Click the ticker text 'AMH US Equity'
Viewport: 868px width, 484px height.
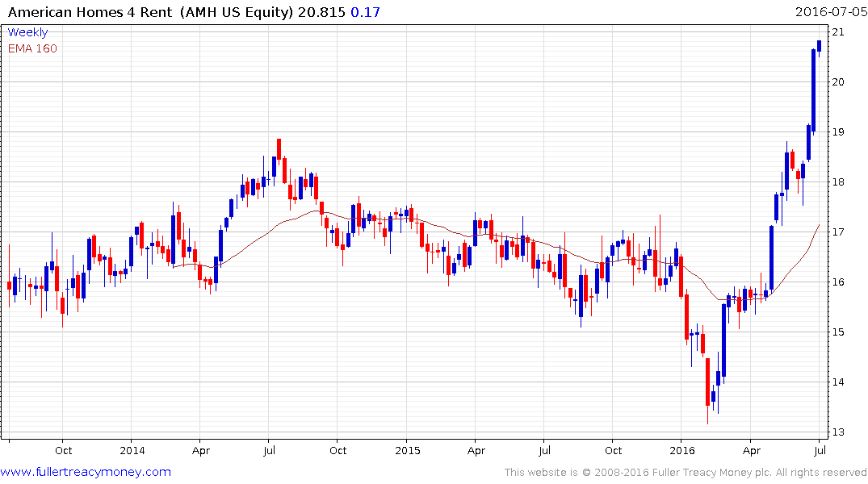tap(238, 12)
